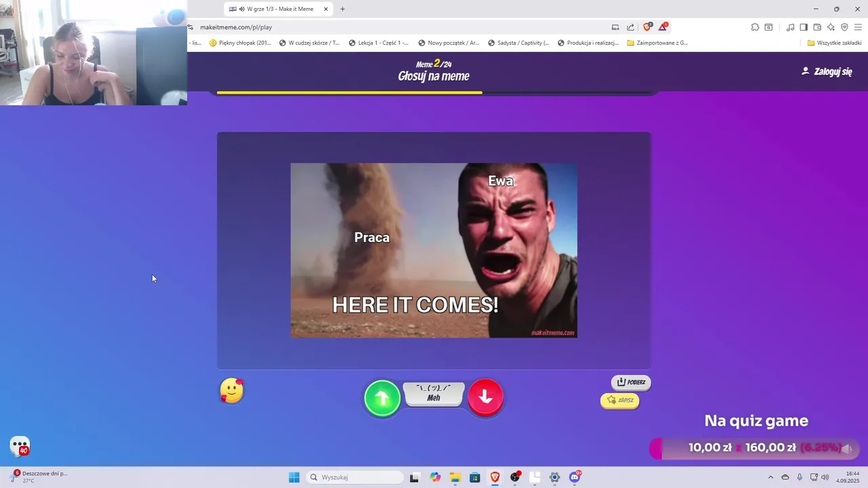This screenshot has width=868, height=488.
Task: Open the Brave Wallet icon
Action: tap(817, 27)
